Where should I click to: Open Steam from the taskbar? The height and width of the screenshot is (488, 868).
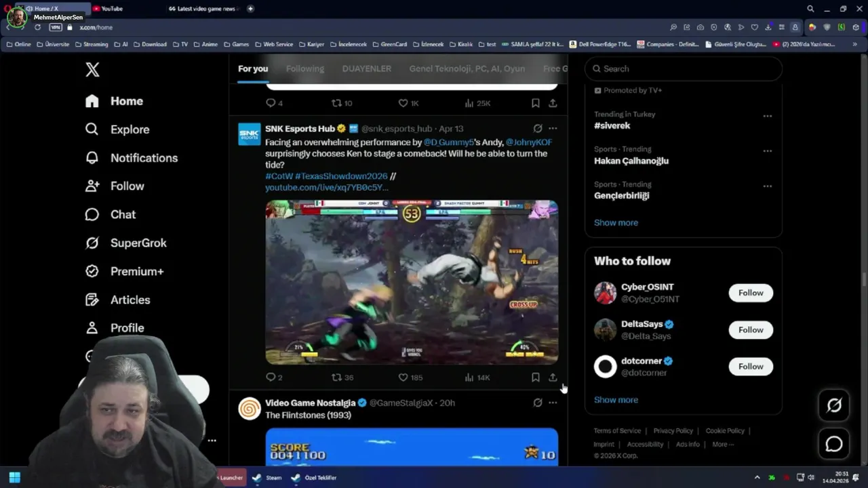[267, 477]
